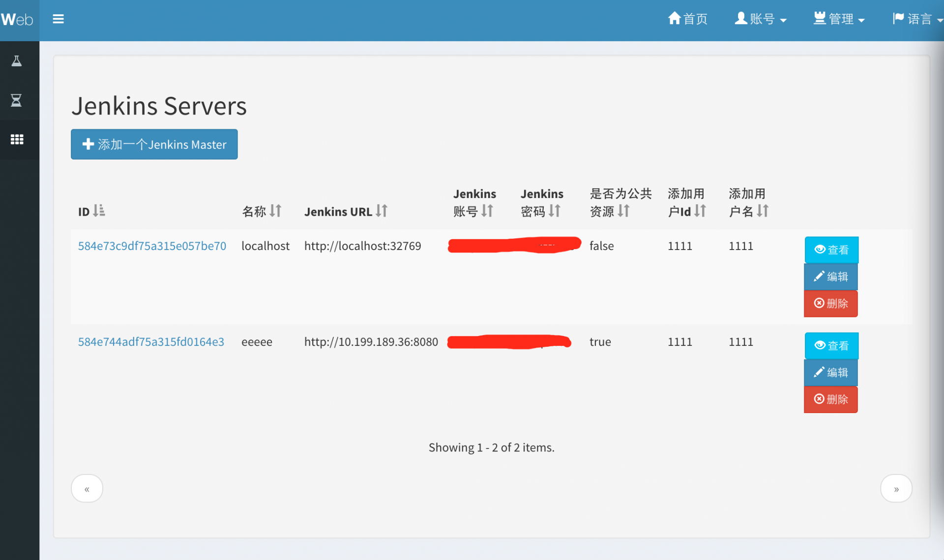The width and height of the screenshot is (944, 560).
Task: Open the 语言 language dropdown
Action: click(917, 19)
